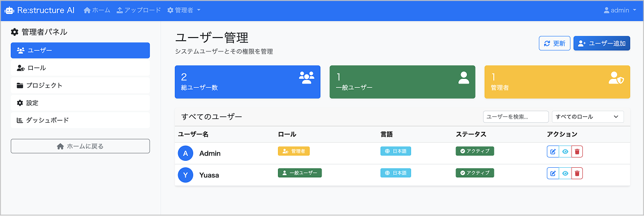Click the person icon on 一般ユーザー card
Screen dimensions: 644x216
[464, 78]
